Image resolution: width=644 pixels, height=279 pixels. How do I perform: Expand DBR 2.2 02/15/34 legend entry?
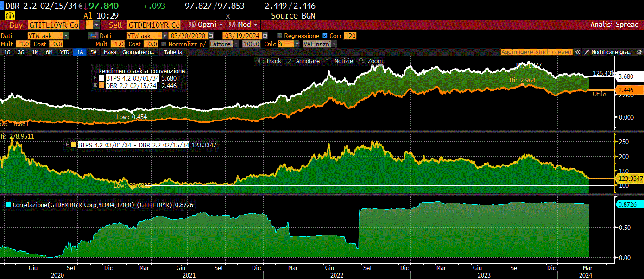(x=95, y=85)
